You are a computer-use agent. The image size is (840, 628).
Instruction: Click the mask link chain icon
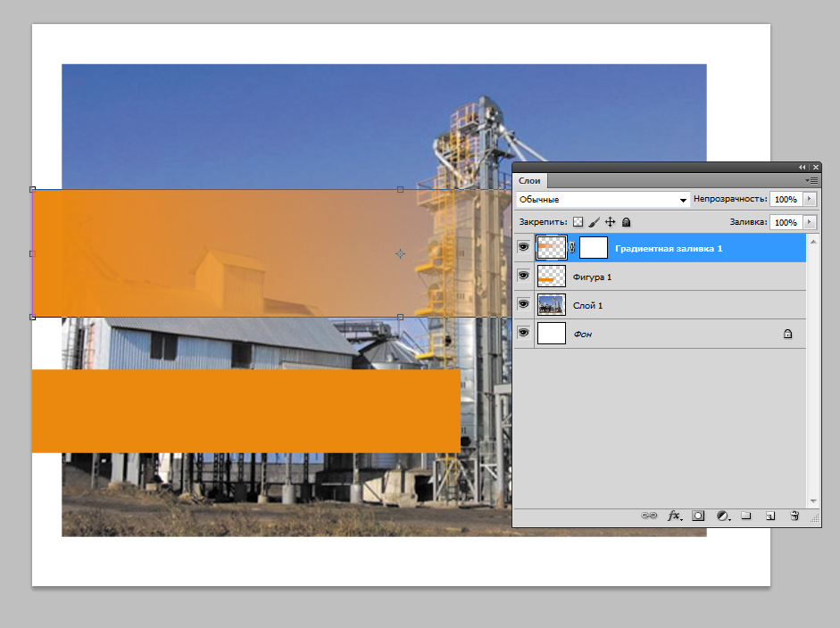coord(572,247)
